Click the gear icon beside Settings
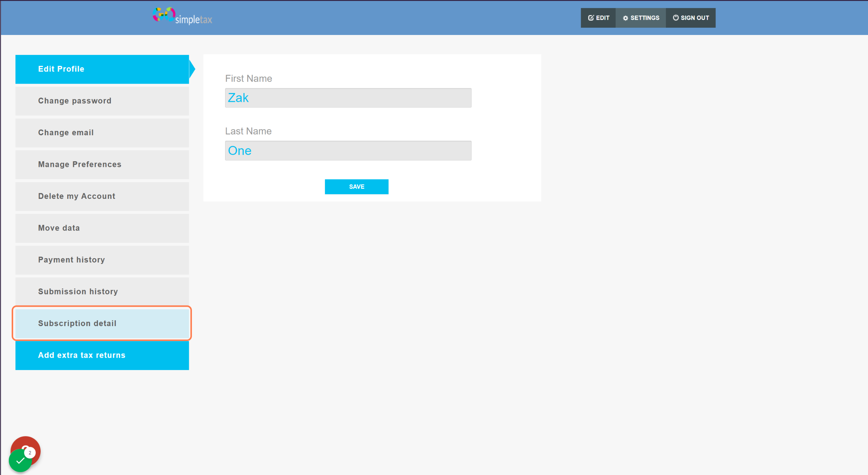Screen dimensions: 868x475 (x=625, y=18)
